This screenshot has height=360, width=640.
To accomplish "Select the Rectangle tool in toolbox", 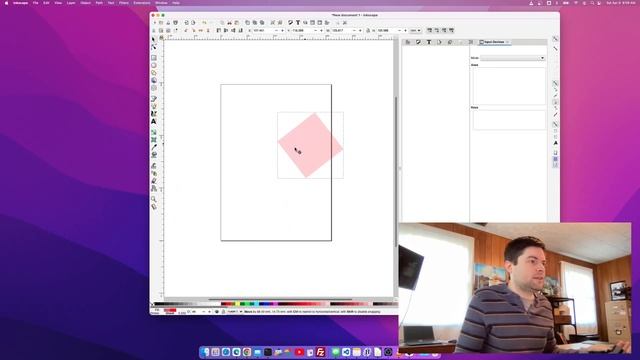I will pyautogui.click(x=154, y=58).
